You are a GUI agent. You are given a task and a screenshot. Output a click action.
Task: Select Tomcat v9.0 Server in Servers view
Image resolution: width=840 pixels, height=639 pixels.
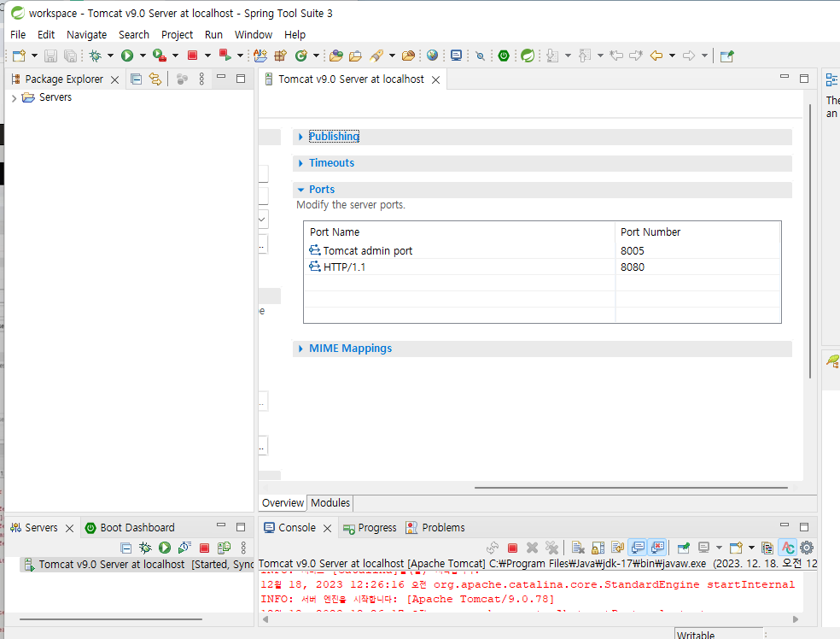click(137, 565)
